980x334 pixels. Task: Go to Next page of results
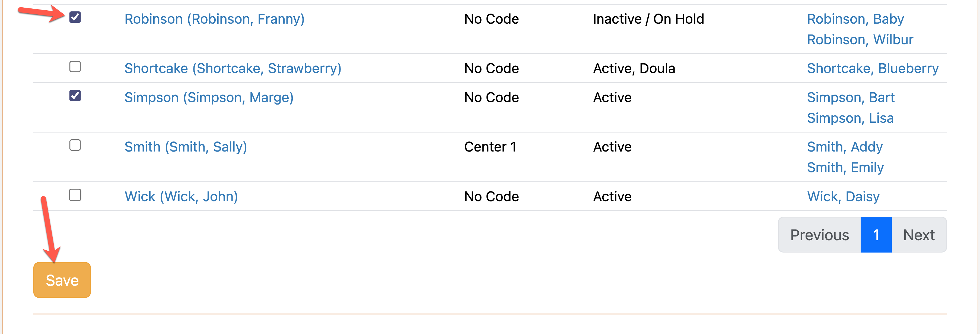[919, 235]
